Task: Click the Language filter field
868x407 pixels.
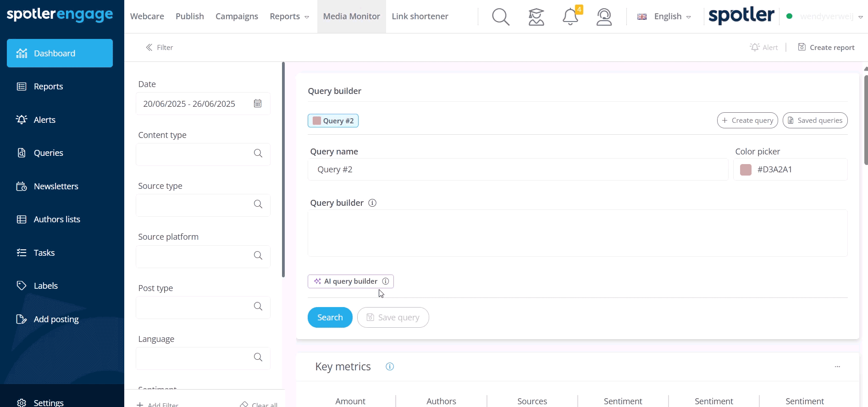Action: (x=203, y=358)
